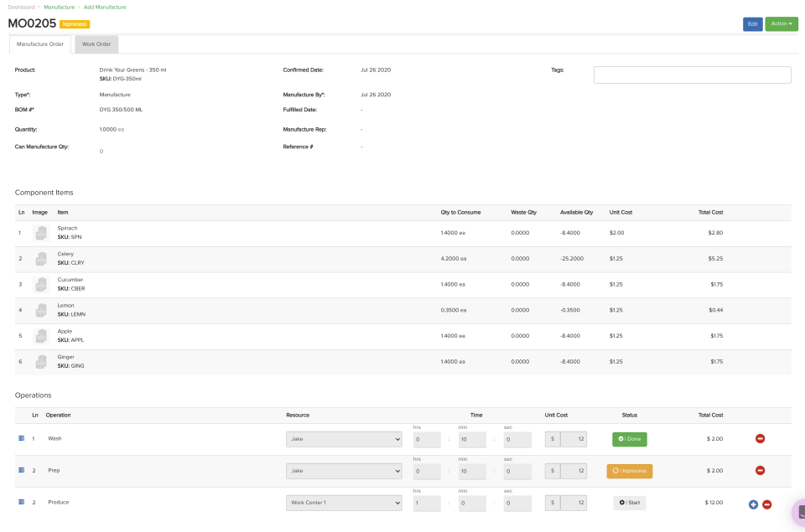Toggle the Done status on the Wash operation
The width and height of the screenshot is (805, 532).
coord(629,438)
